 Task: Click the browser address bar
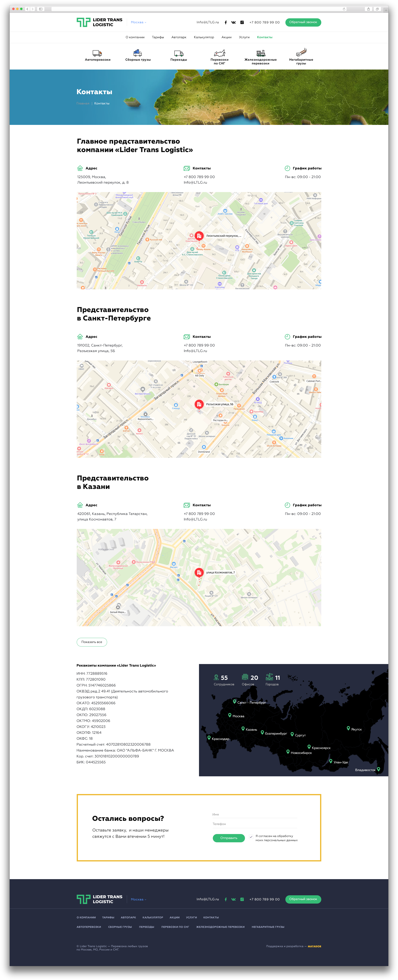click(x=199, y=9)
